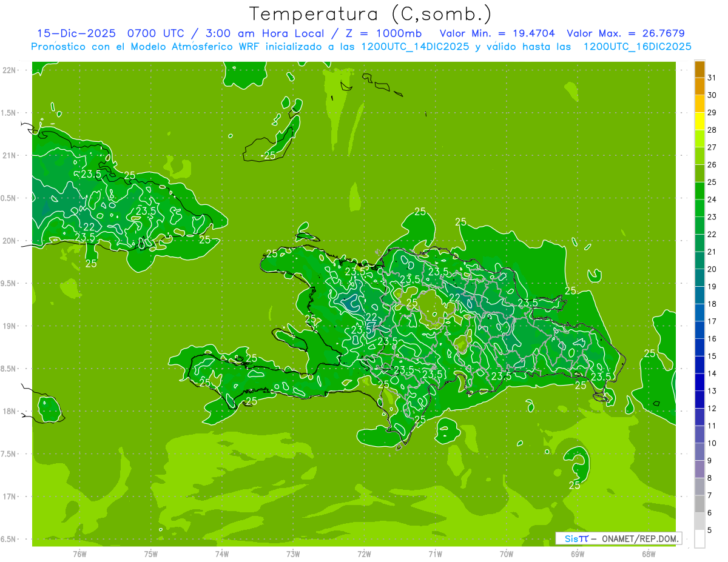The image size is (728, 562).
Task: Click legend swatch between 16 and 17
Action: 699,330
